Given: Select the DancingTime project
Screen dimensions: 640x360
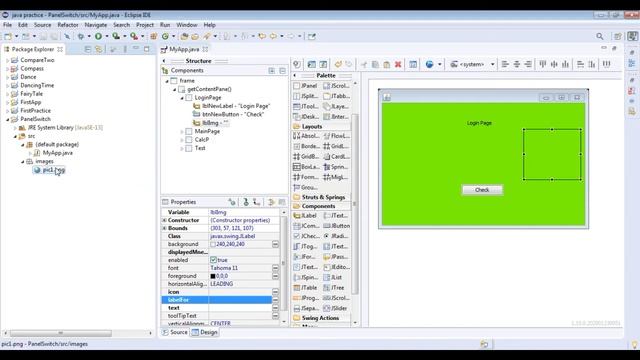Looking at the screenshot, I should [x=37, y=85].
